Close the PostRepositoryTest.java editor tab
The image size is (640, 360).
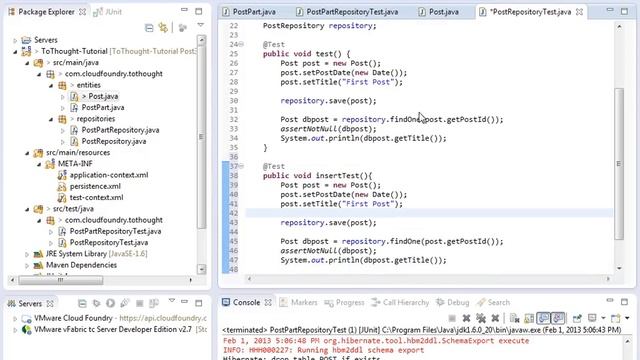[579, 12]
